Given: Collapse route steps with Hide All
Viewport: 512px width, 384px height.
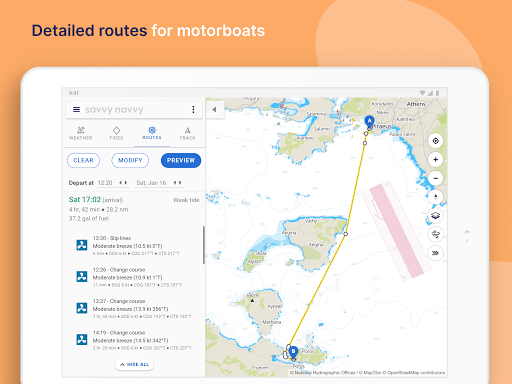Looking at the screenshot, I should [134, 364].
